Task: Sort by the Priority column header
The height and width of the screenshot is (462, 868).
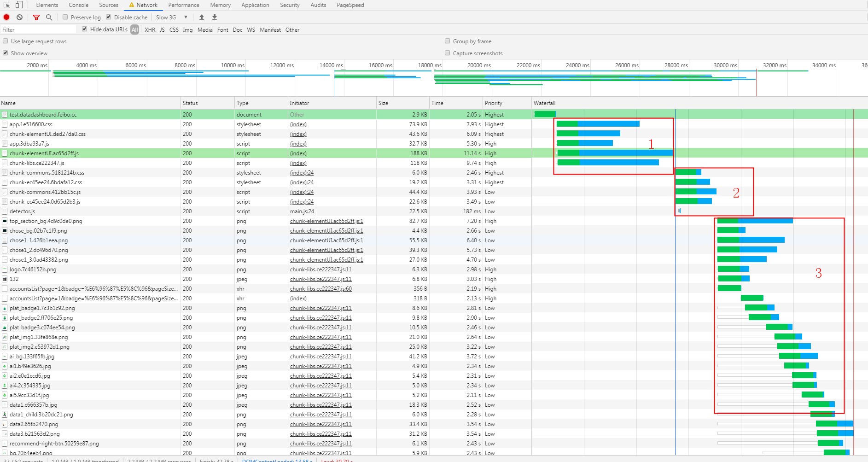Action: click(507, 103)
